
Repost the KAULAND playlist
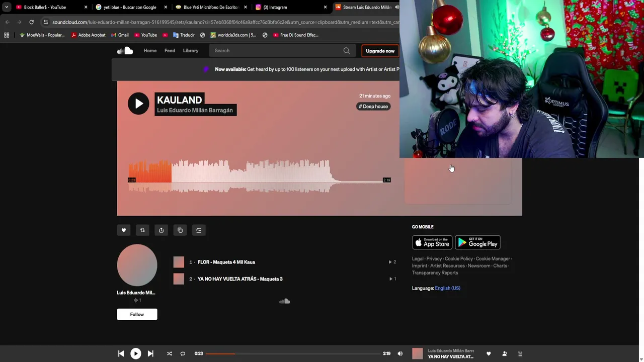[x=142, y=230]
